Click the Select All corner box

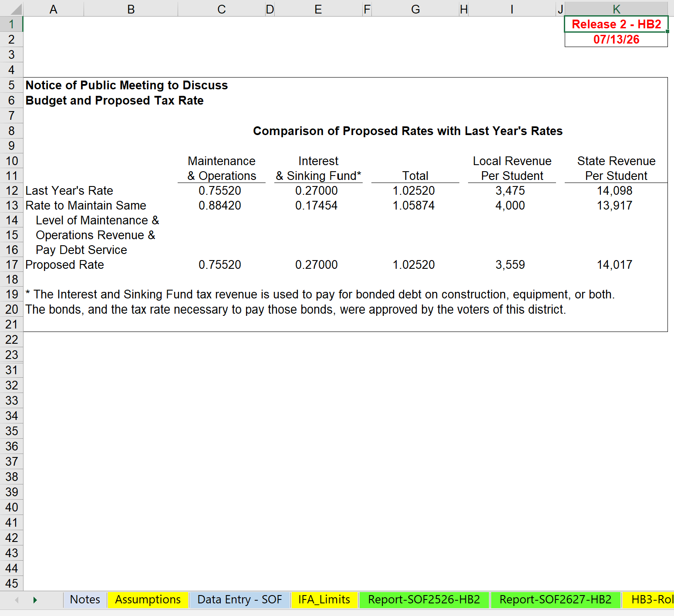(11, 9)
